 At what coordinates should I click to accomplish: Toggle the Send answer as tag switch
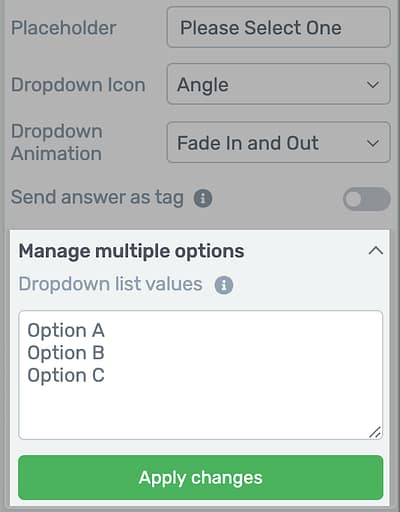(366, 199)
